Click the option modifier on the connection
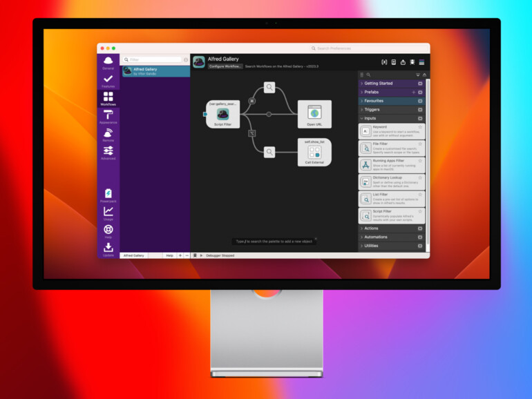Viewport: 532px width, 399px height. tap(252, 133)
